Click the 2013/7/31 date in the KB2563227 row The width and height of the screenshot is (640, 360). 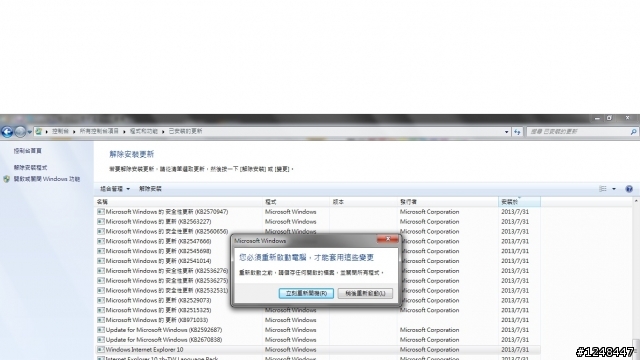(515, 222)
